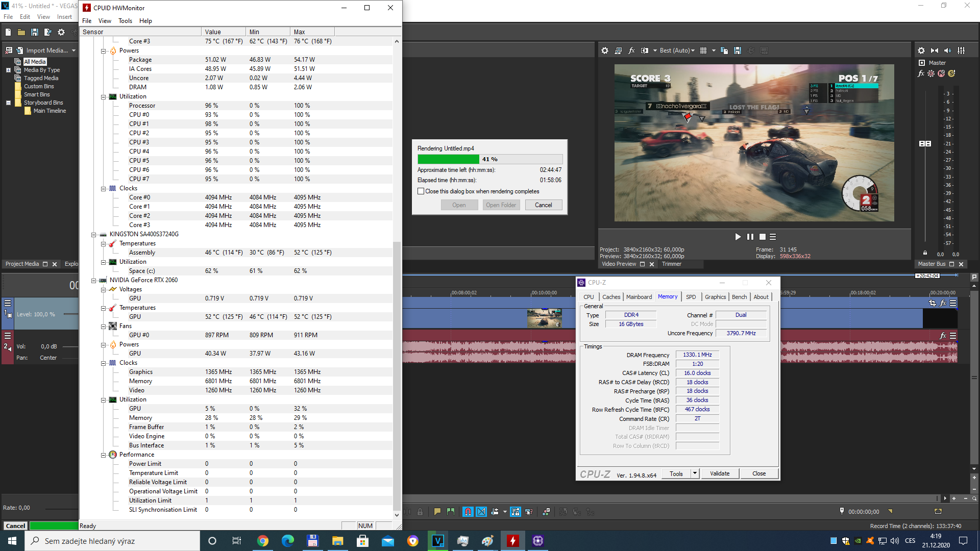Save snapshot to file icon in preview
The width and height of the screenshot is (980, 551).
738,51
